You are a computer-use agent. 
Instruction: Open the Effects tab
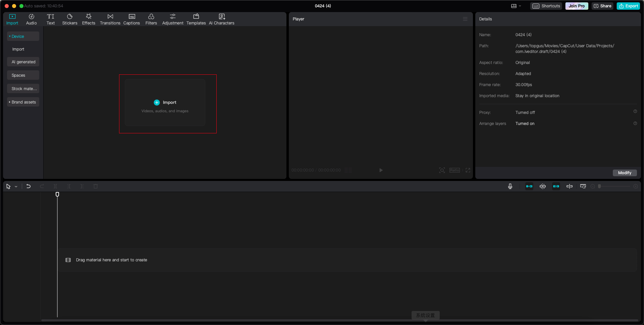(89, 19)
